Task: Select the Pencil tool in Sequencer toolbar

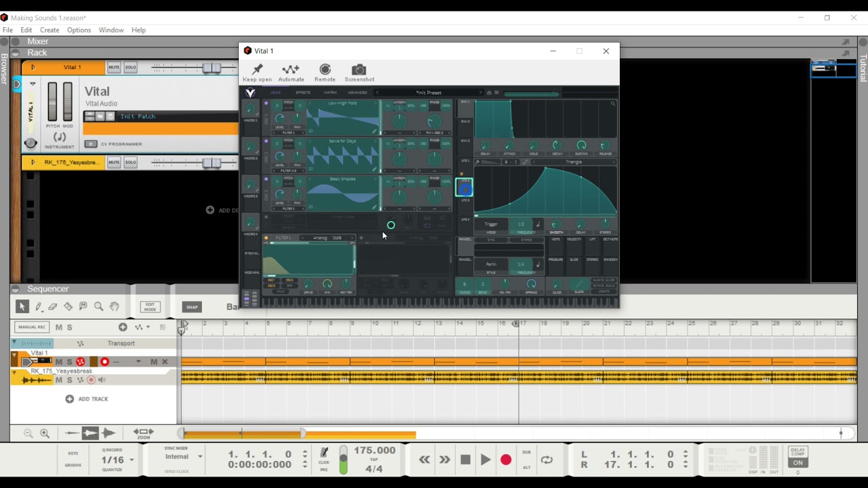Action: pyautogui.click(x=39, y=307)
